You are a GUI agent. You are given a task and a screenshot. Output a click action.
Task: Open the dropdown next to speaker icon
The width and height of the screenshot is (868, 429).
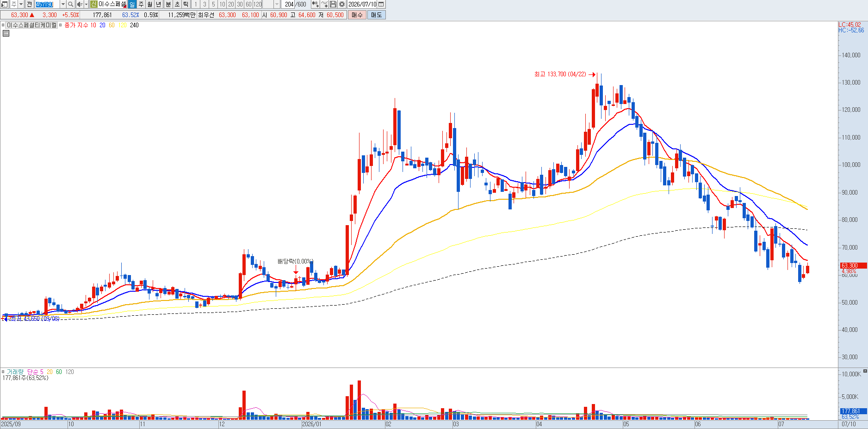(86, 4)
